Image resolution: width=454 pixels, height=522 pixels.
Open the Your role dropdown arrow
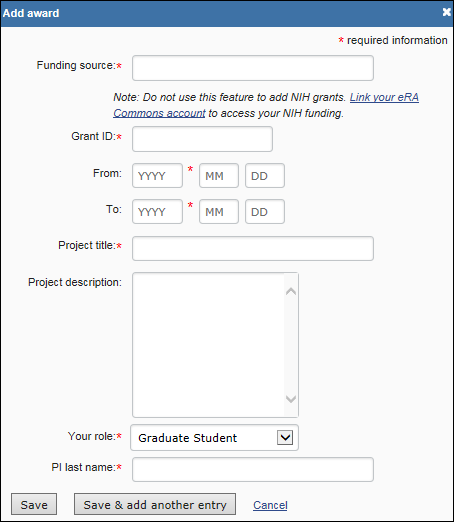(285, 437)
